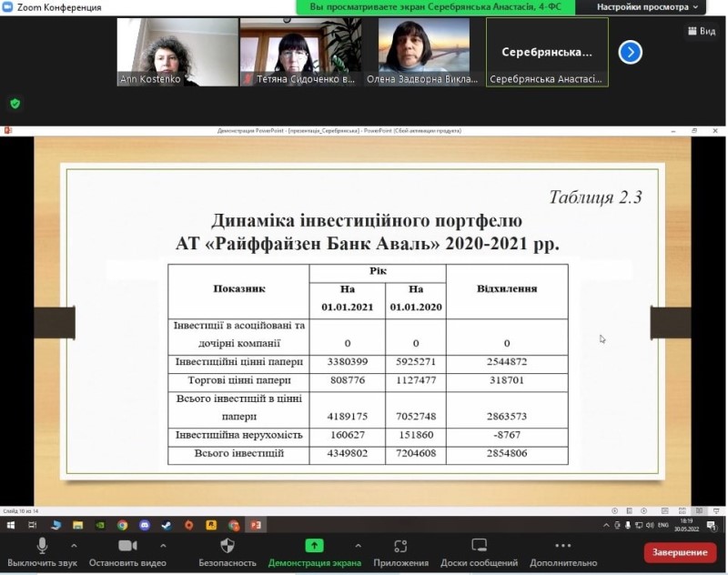728x575 pixels.
Task: Click cell value 7204608
Action: (416, 453)
